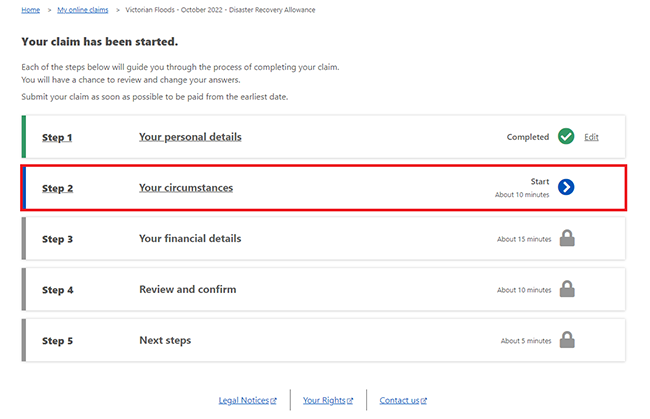Go to My online claims breadcrumb
Image resolution: width=650 pixels, height=419 pixels.
[x=82, y=10]
